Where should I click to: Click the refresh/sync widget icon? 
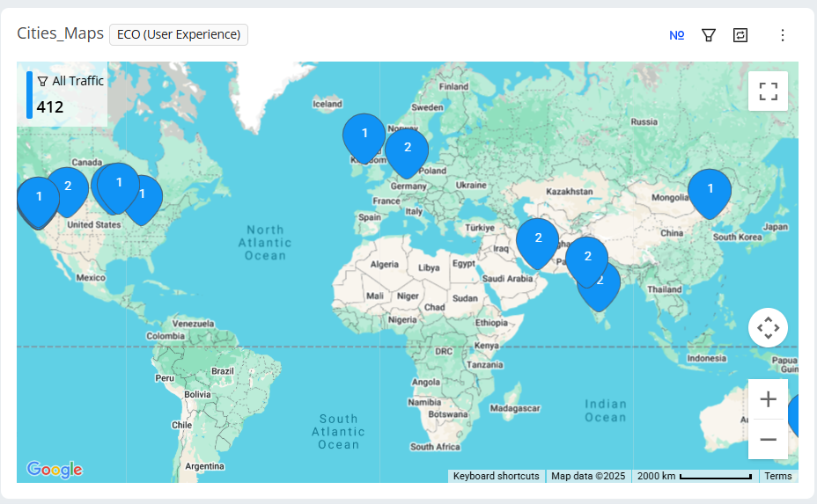coord(740,35)
